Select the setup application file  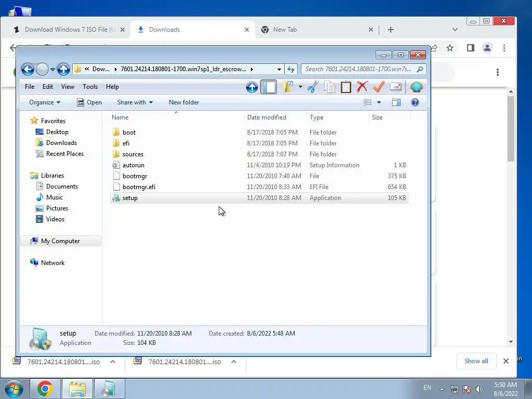click(x=259, y=198)
